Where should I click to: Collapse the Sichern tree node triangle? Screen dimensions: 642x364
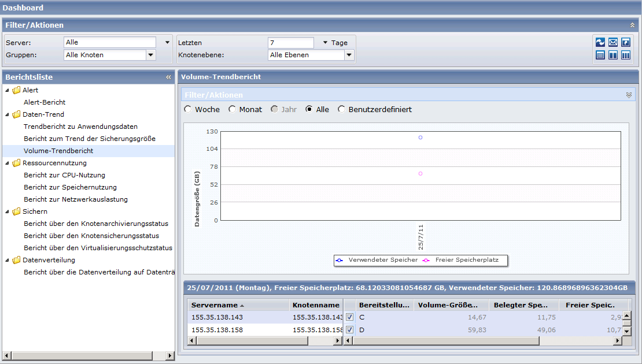[7, 211]
